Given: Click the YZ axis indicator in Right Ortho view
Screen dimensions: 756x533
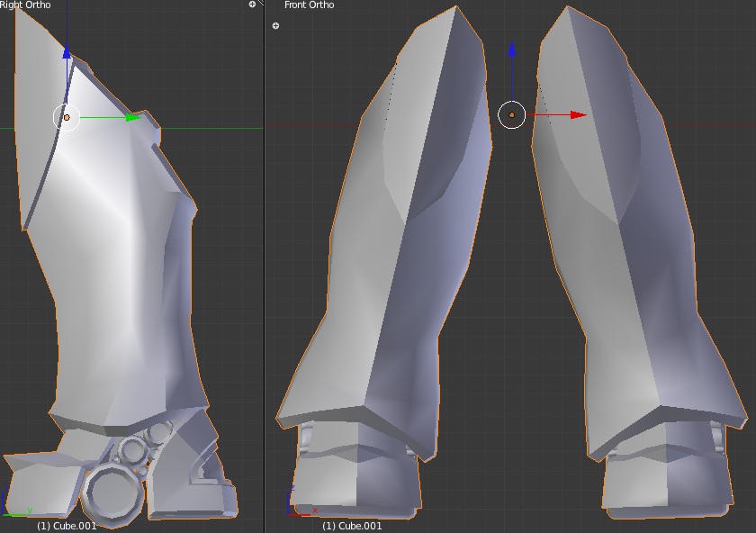Looking at the screenshot, I should [17, 502].
